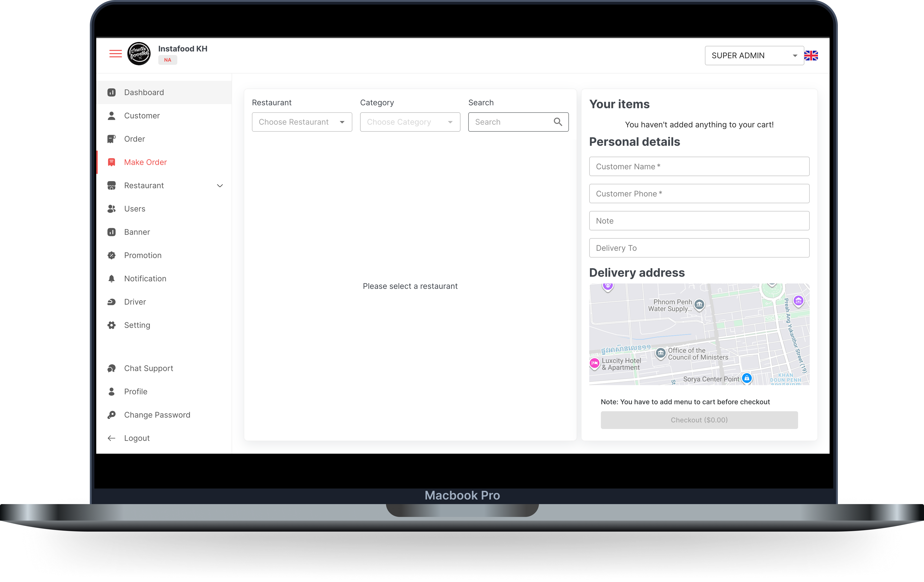Click the Notification bell icon

click(x=112, y=279)
